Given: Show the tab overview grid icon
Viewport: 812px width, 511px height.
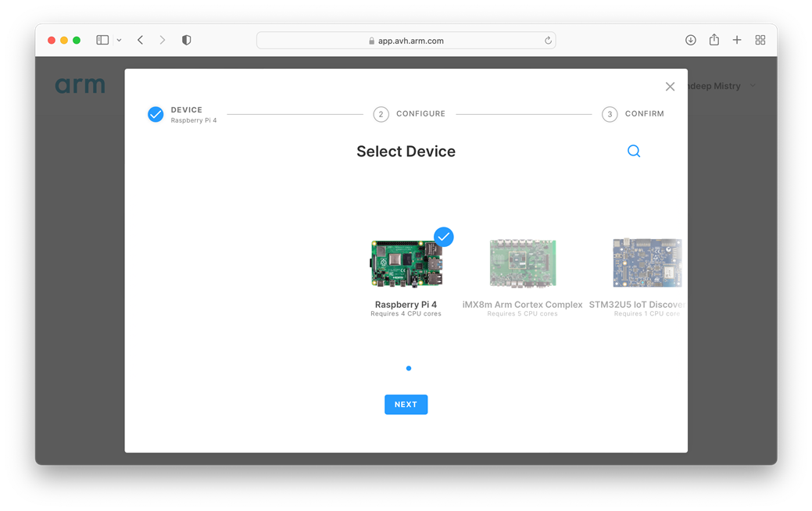Looking at the screenshot, I should click(x=760, y=40).
